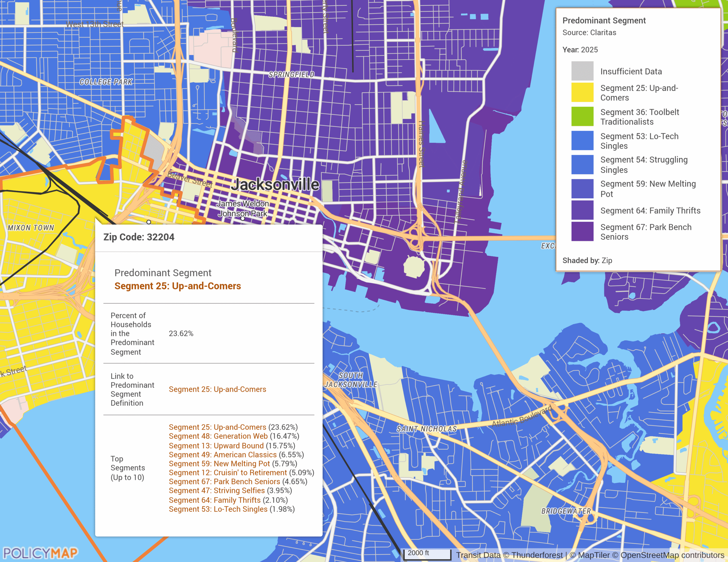The width and height of the screenshot is (728, 562).
Task: Click the PolicyMap logo
Action: (40, 553)
